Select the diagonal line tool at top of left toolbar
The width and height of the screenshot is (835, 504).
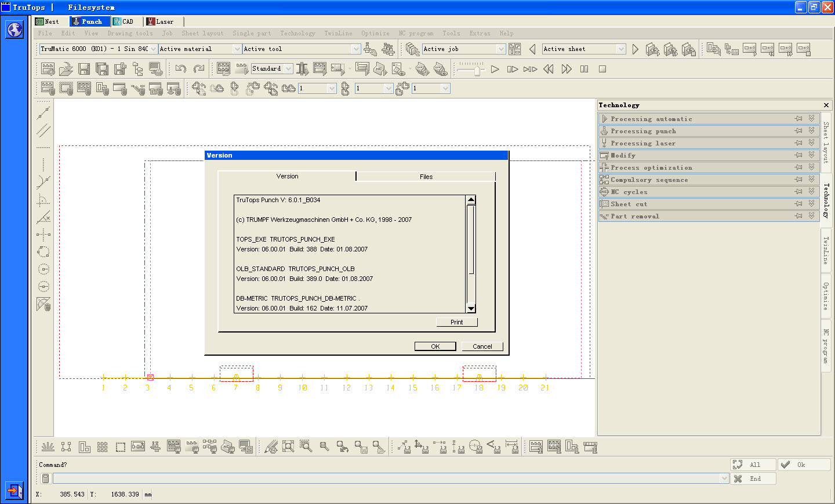point(43,112)
